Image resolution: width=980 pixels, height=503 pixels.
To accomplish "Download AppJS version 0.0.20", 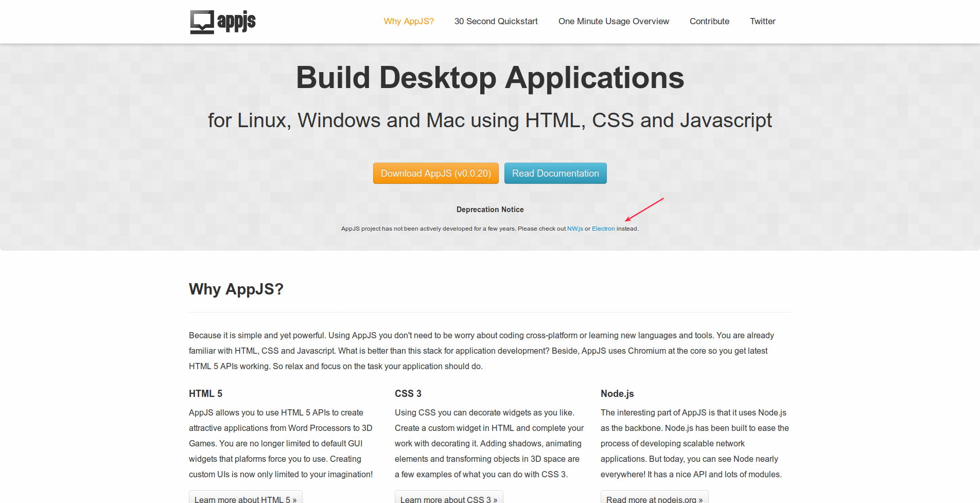I will click(435, 173).
